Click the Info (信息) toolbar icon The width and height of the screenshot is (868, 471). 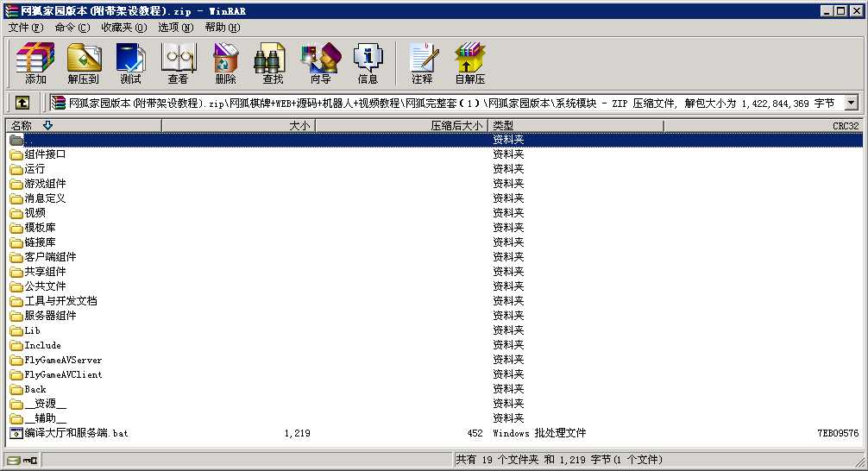368,63
